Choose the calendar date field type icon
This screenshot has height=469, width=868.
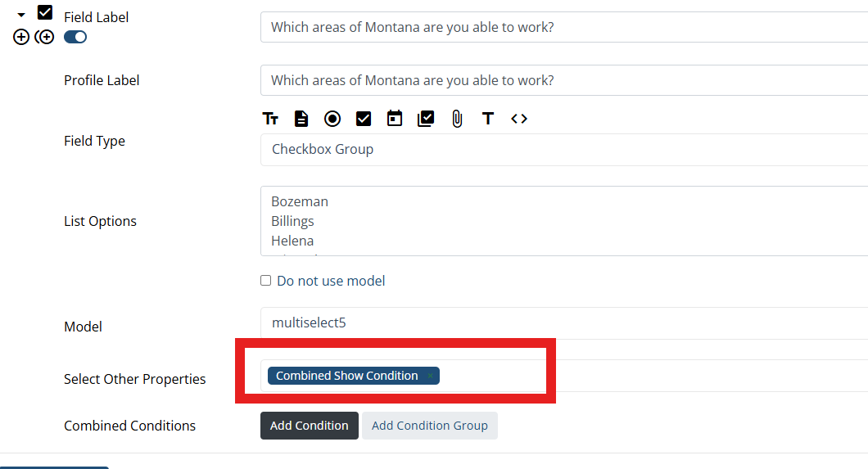click(395, 119)
